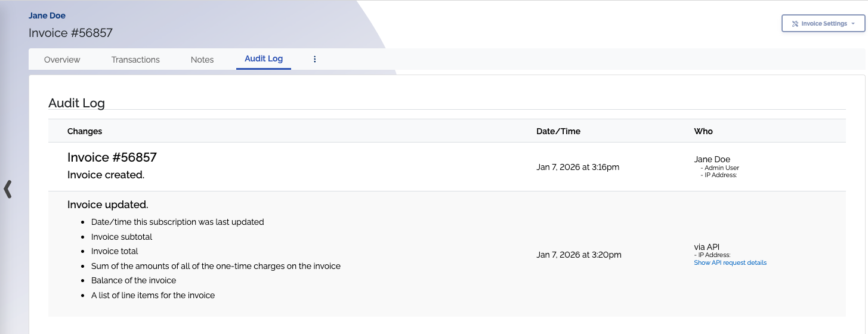Click the 3:16pm timestamp in the log
This screenshot has width=868, height=334.
pos(577,167)
